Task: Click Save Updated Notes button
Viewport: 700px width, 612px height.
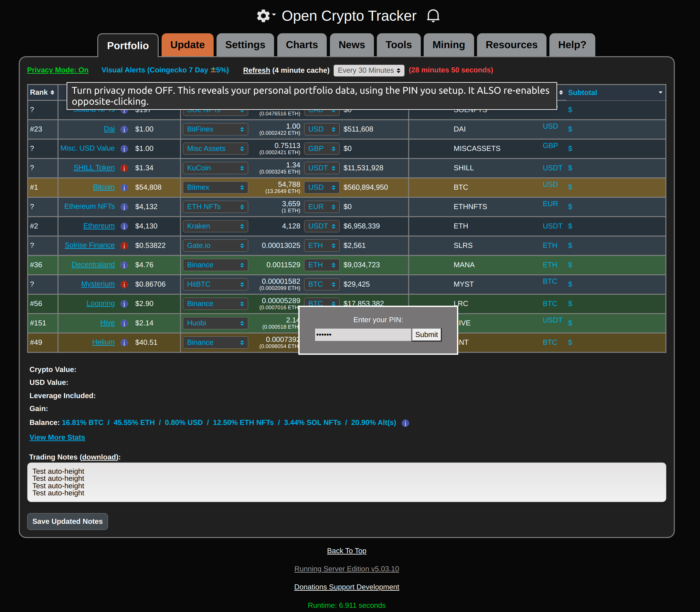Action: tap(67, 522)
